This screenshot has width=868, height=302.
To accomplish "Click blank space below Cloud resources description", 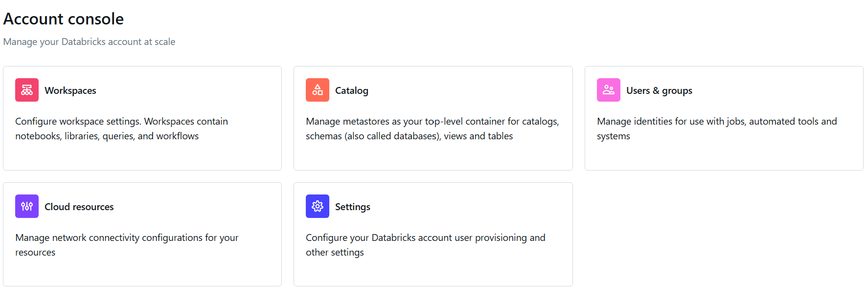I will click(142, 272).
